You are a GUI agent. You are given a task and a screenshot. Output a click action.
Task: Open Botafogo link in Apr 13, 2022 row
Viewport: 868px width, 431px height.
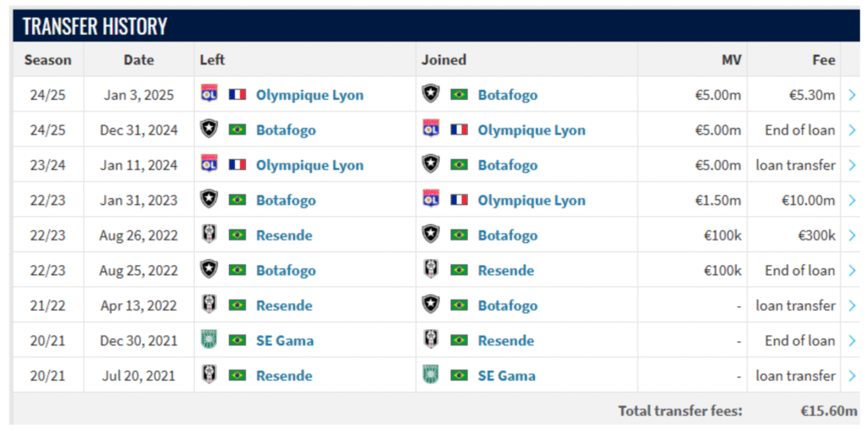(x=508, y=306)
